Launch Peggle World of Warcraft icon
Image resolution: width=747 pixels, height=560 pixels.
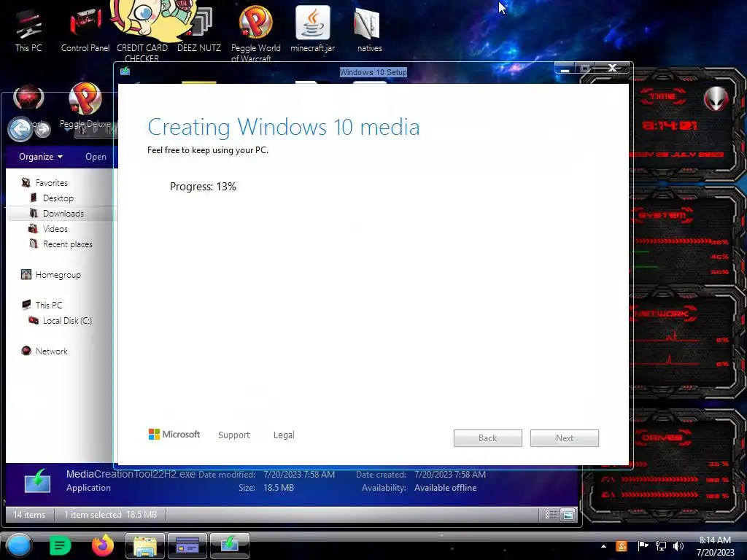[x=255, y=34]
